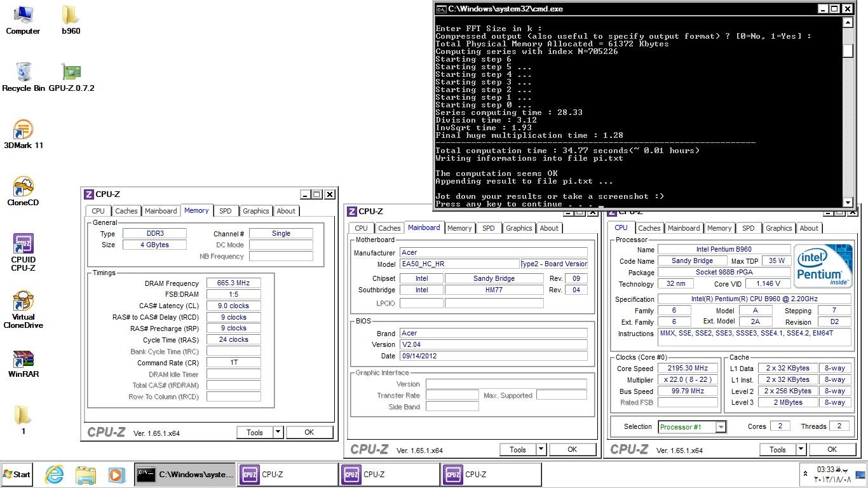Viewport: 868px width, 488px height.
Task: Select first CPU-Z taskbar button
Action: pos(287,475)
